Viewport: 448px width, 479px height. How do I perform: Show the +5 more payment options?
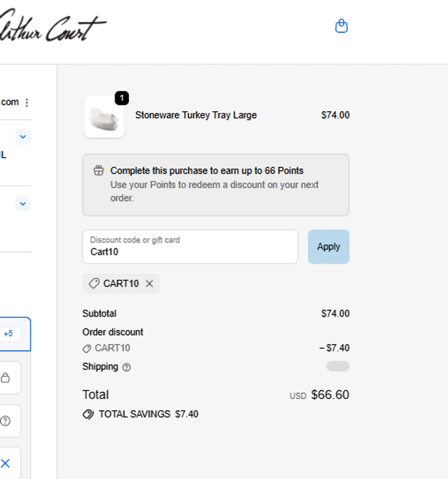pyautogui.click(x=9, y=334)
